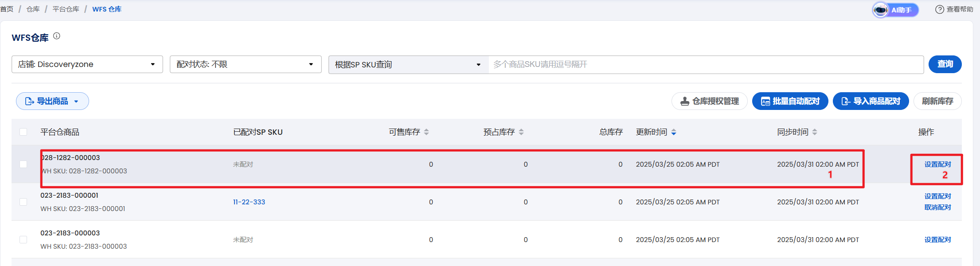Click the info icon beside WFS仓库 title
The height and width of the screenshot is (266, 980).
57,36
